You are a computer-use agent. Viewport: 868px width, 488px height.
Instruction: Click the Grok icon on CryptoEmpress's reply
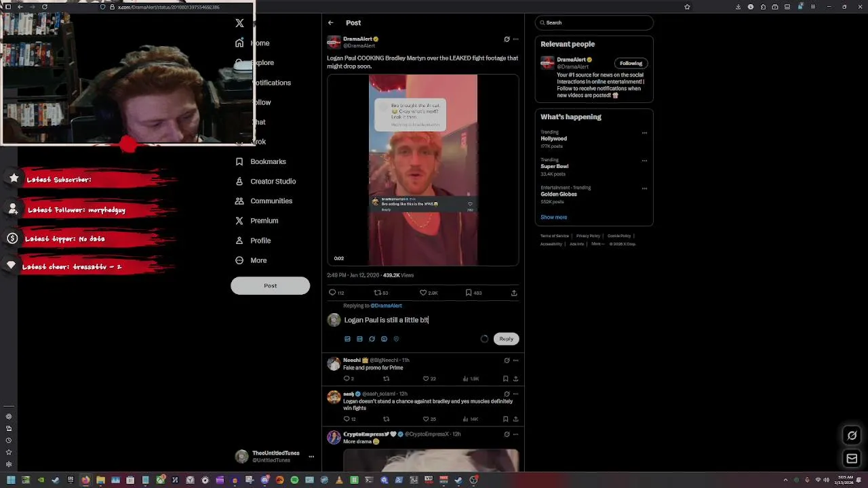coord(507,434)
